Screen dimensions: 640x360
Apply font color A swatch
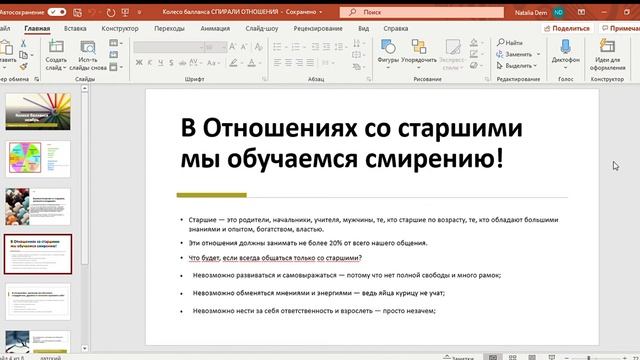pyautogui.click(x=251, y=63)
